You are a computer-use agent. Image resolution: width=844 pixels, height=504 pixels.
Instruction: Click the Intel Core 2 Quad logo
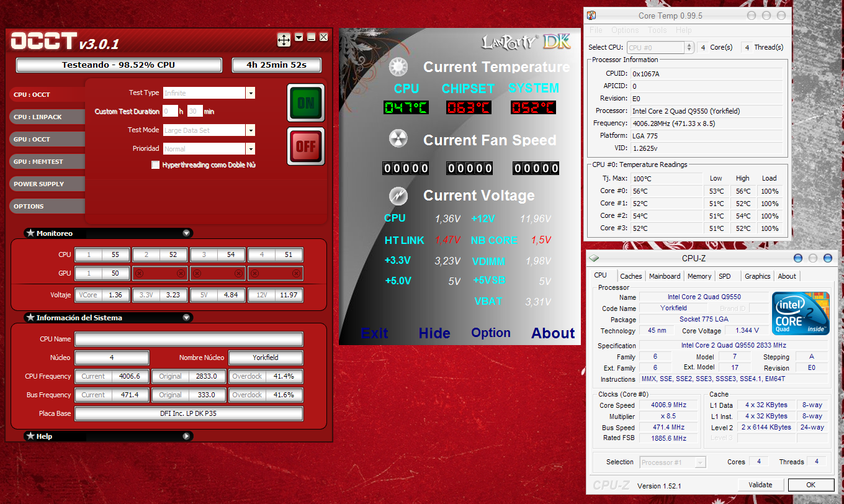click(x=801, y=313)
